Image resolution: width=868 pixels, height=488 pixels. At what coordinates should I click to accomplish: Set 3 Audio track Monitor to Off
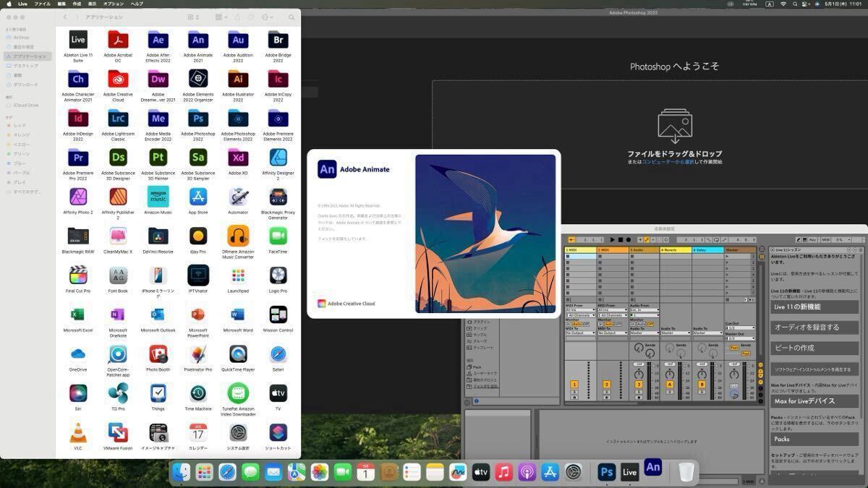pos(650,324)
